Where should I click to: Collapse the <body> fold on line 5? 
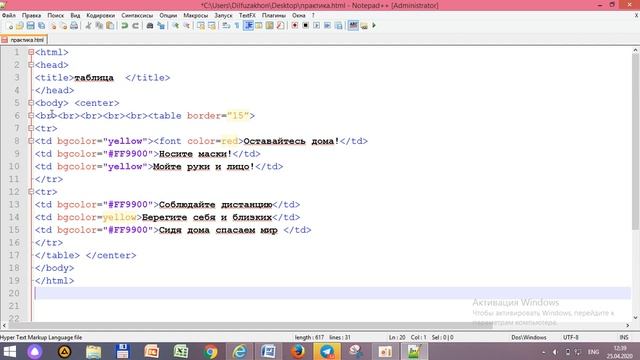tap(31, 103)
